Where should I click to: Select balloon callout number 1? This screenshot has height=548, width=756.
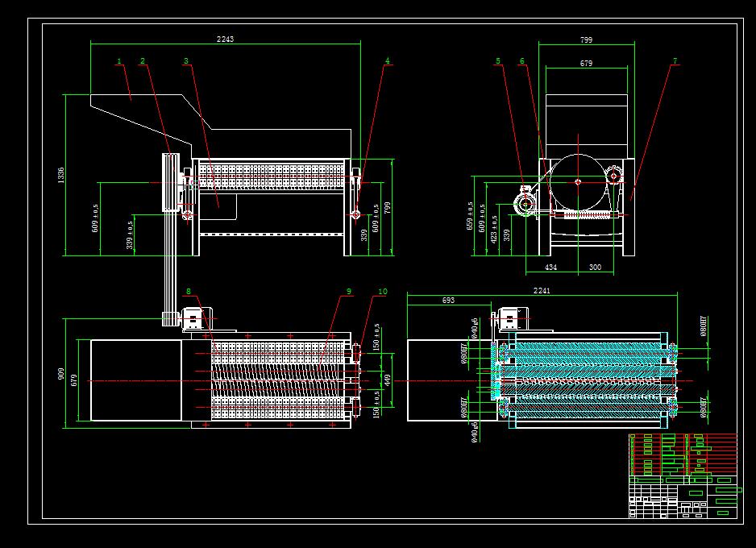tap(118, 60)
